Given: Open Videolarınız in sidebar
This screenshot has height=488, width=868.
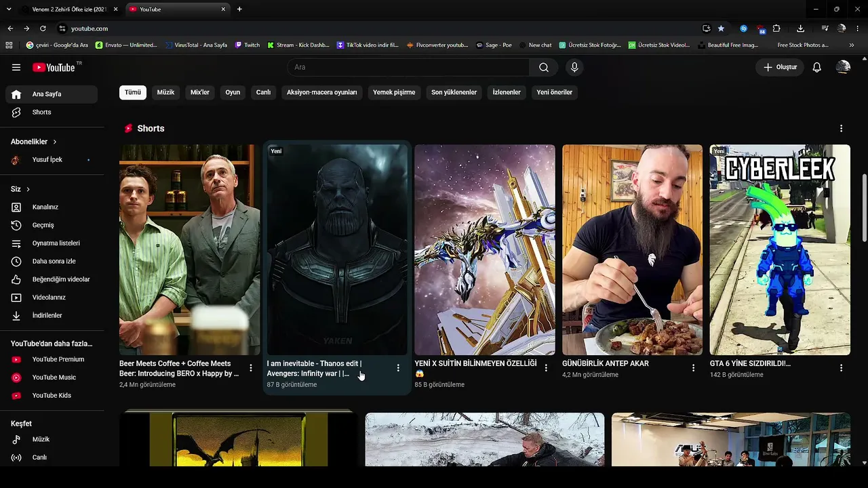Looking at the screenshot, I should pos(52,298).
